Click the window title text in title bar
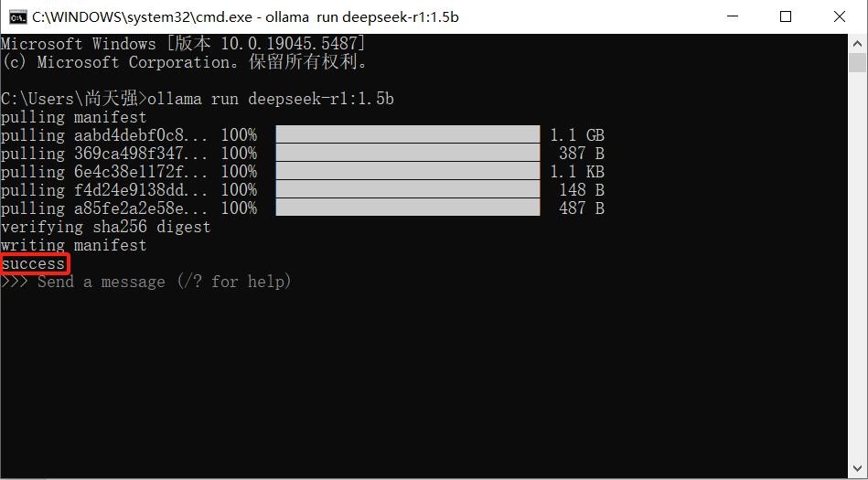Image resolution: width=868 pixels, height=480 pixels. [x=245, y=17]
